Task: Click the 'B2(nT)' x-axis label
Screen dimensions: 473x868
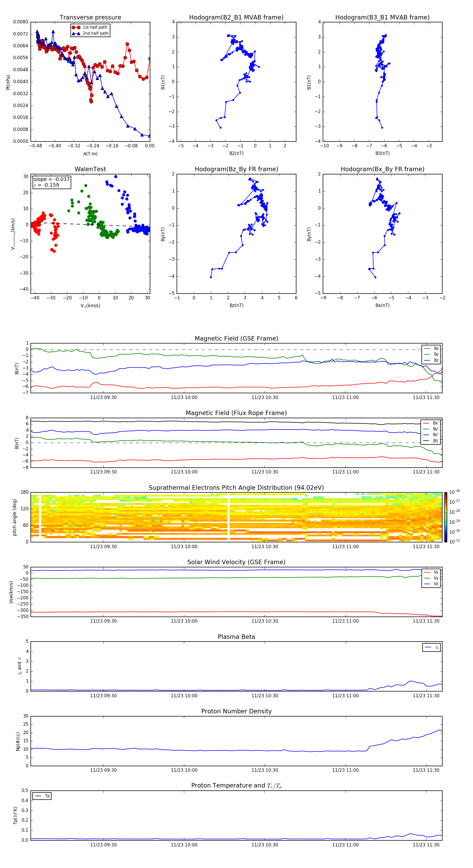Action: point(236,153)
